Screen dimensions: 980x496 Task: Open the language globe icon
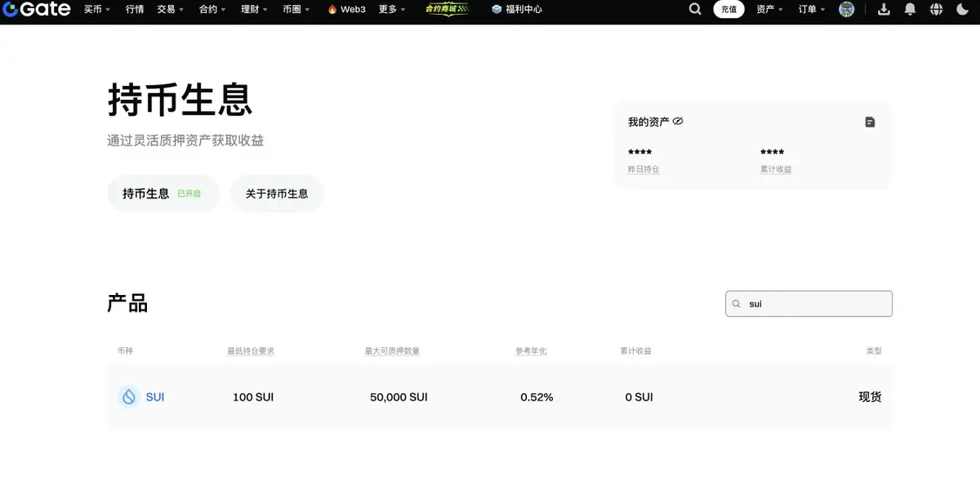tap(936, 9)
